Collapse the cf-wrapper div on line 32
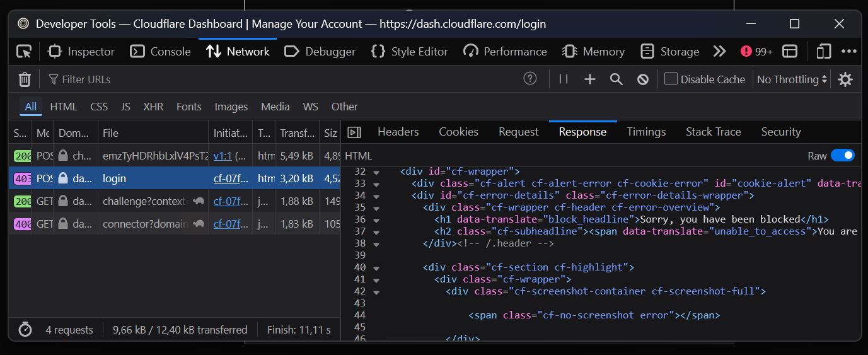This screenshot has height=355, width=868. point(376,172)
